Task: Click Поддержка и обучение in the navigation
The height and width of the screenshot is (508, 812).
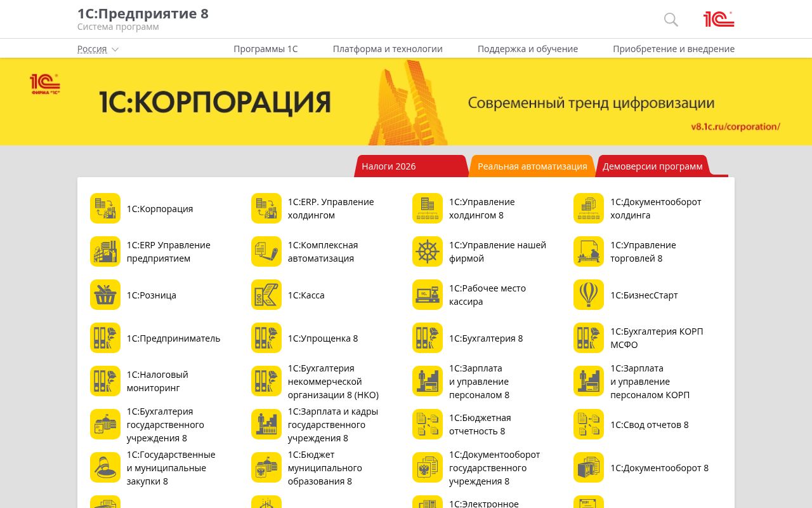Action: [x=528, y=48]
